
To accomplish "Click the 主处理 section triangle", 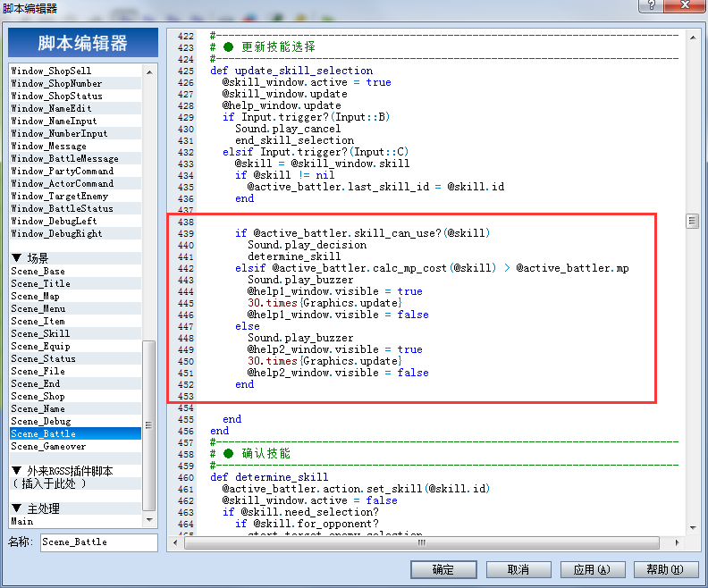I will tap(17, 508).
